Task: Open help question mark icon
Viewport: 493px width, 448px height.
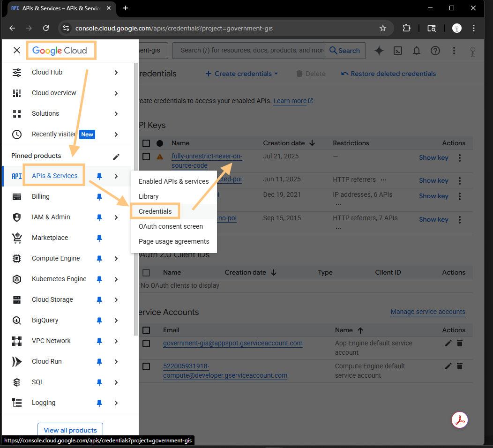Action: click(x=435, y=51)
